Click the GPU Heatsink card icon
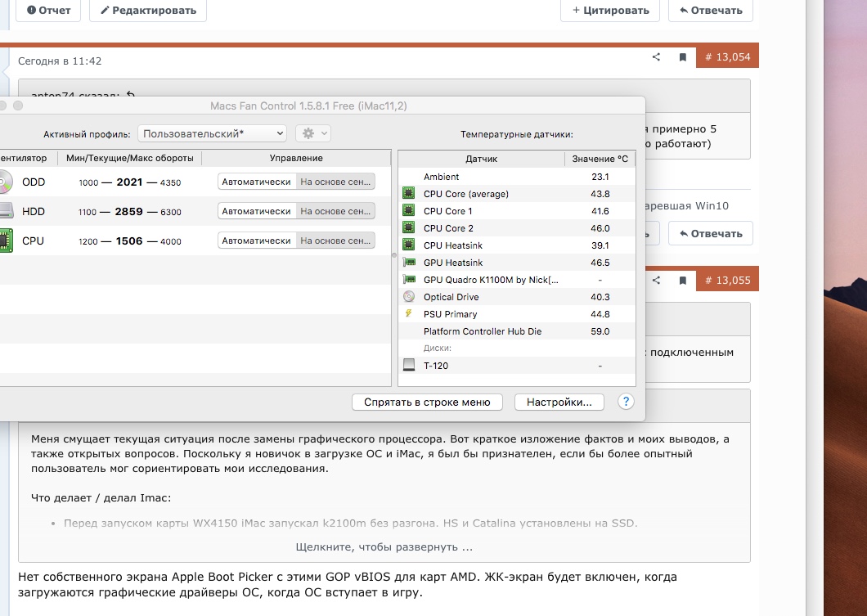867x616 pixels. [409, 262]
